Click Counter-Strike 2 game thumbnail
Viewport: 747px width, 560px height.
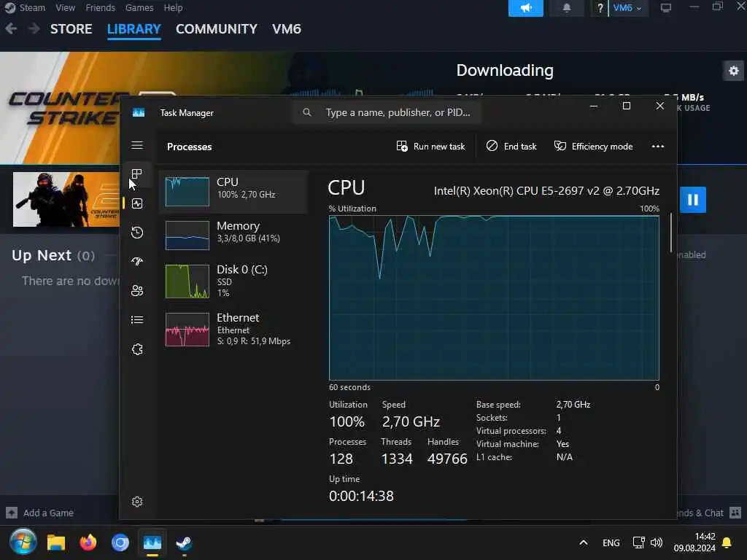point(66,200)
